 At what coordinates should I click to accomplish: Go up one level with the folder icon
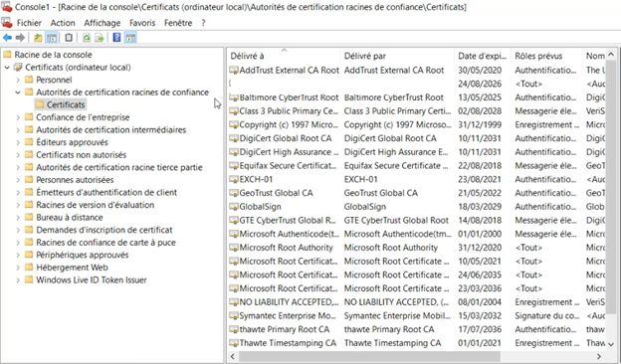coord(38,38)
